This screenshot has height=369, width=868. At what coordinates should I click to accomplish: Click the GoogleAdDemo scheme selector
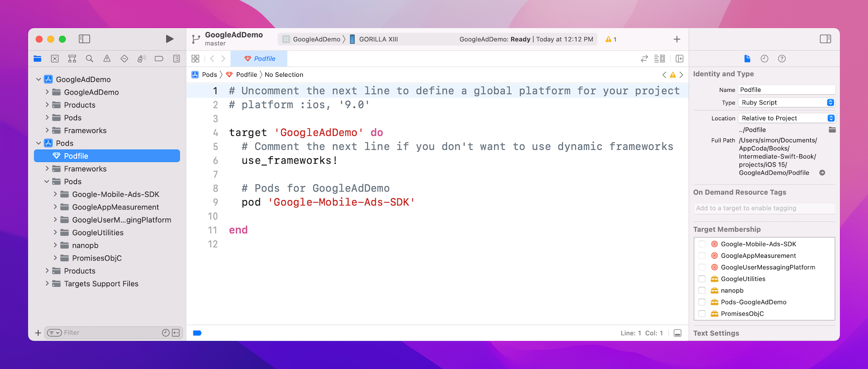[x=312, y=39]
